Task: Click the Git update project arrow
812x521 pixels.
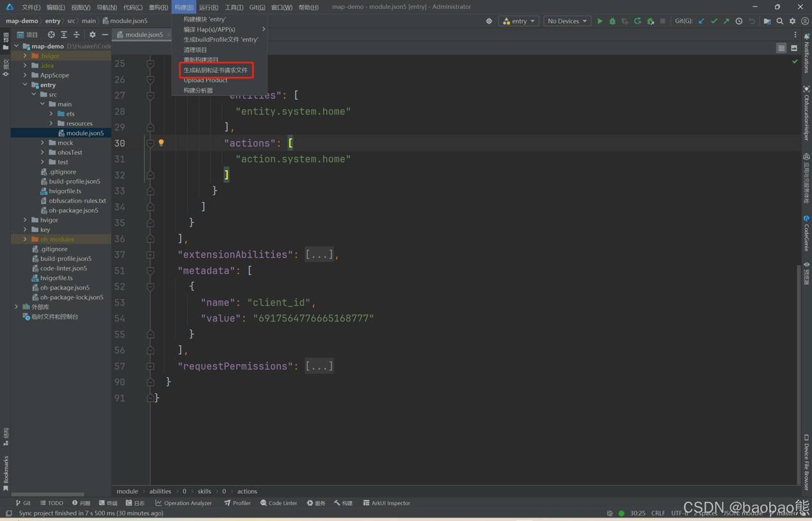Action: point(701,21)
